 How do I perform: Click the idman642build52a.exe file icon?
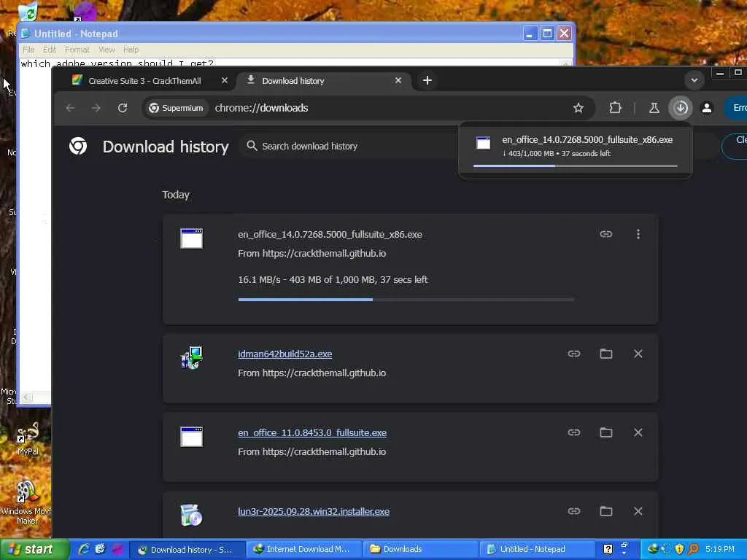192,358
